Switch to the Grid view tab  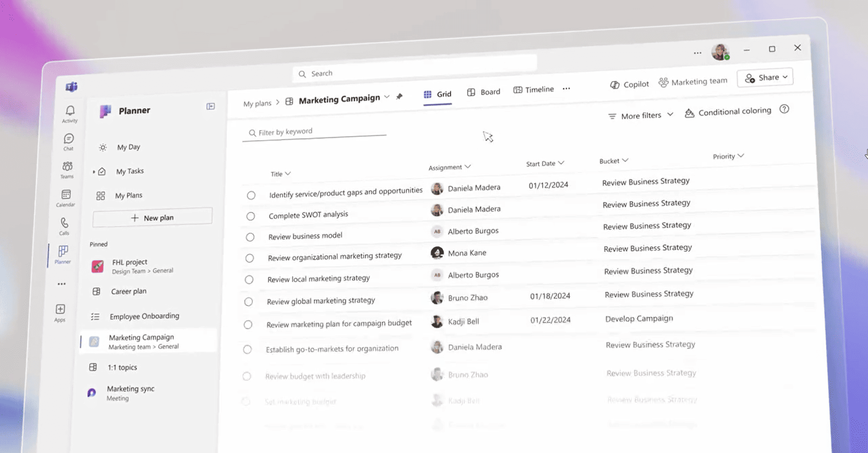click(437, 94)
